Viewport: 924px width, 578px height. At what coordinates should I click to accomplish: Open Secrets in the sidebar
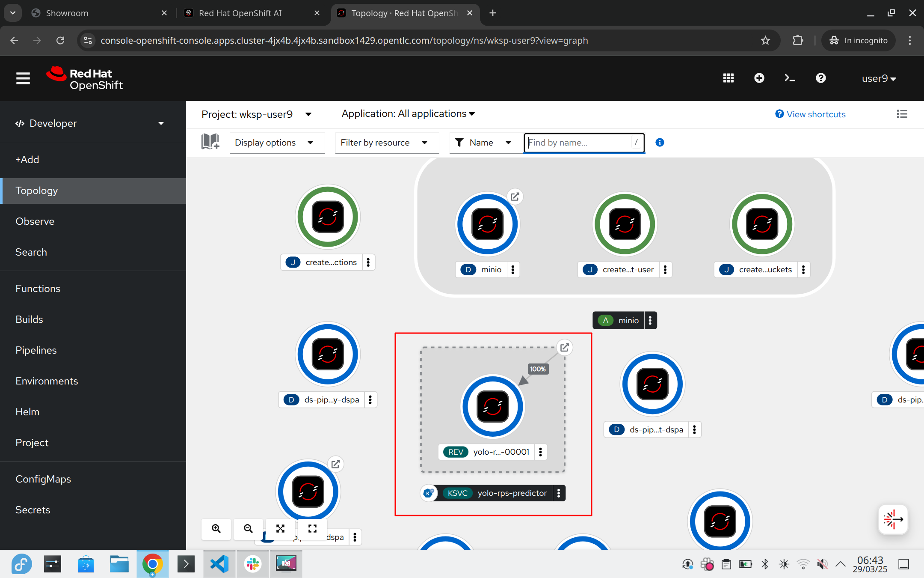[93, 510]
